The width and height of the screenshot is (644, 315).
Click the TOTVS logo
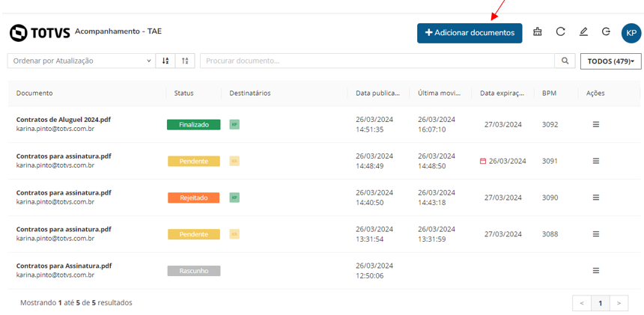tap(40, 33)
